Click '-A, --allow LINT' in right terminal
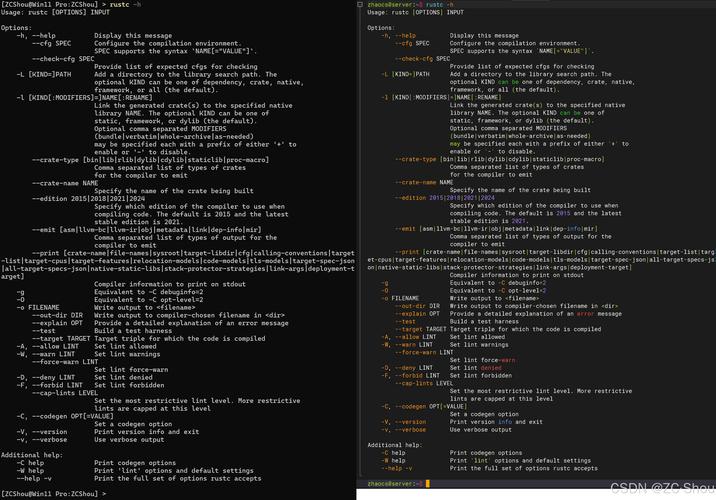 coord(409,337)
